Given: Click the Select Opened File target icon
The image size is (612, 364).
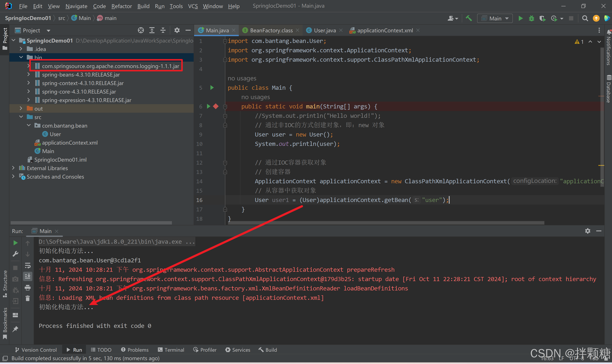Looking at the screenshot, I should pos(141,30).
